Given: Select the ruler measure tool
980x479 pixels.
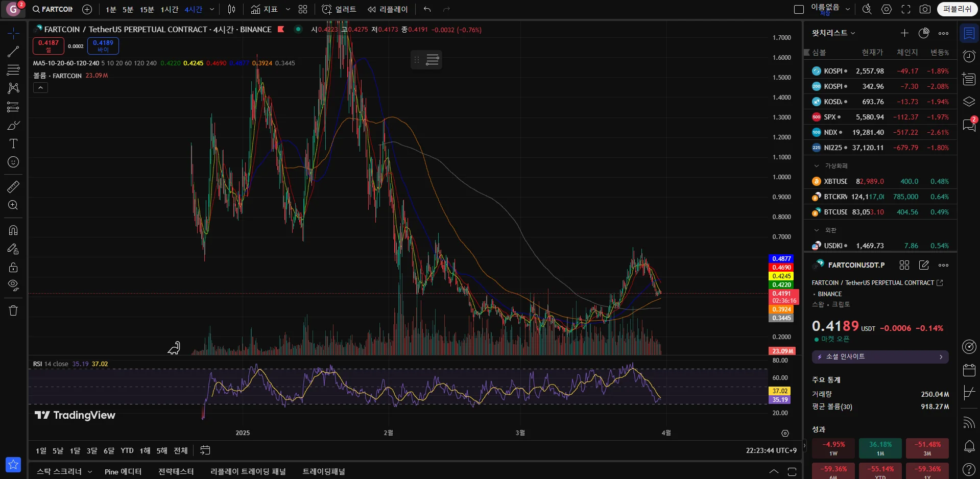Looking at the screenshot, I should pyautogui.click(x=13, y=187).
